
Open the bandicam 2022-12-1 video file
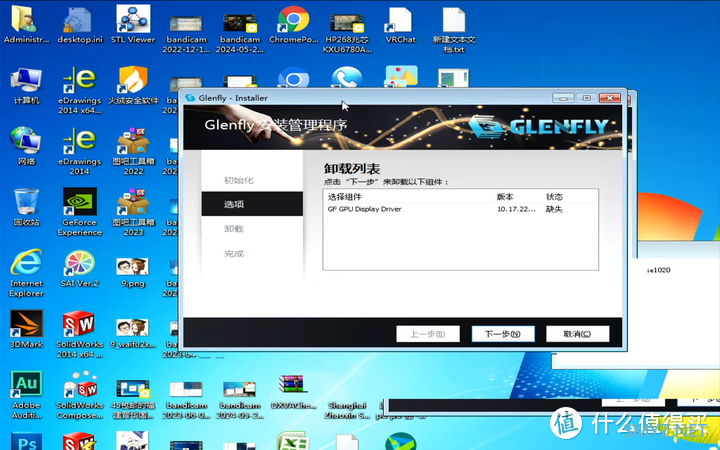click(186, 33)
